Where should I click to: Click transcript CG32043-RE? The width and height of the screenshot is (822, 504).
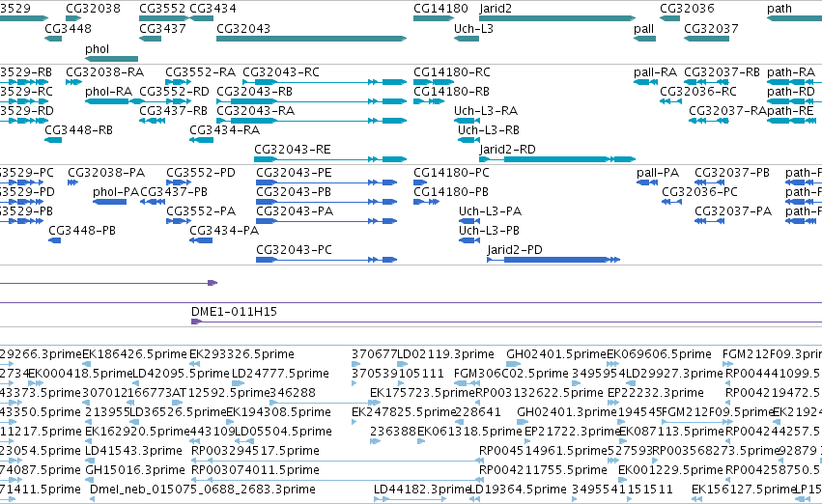tap(293, 150)
